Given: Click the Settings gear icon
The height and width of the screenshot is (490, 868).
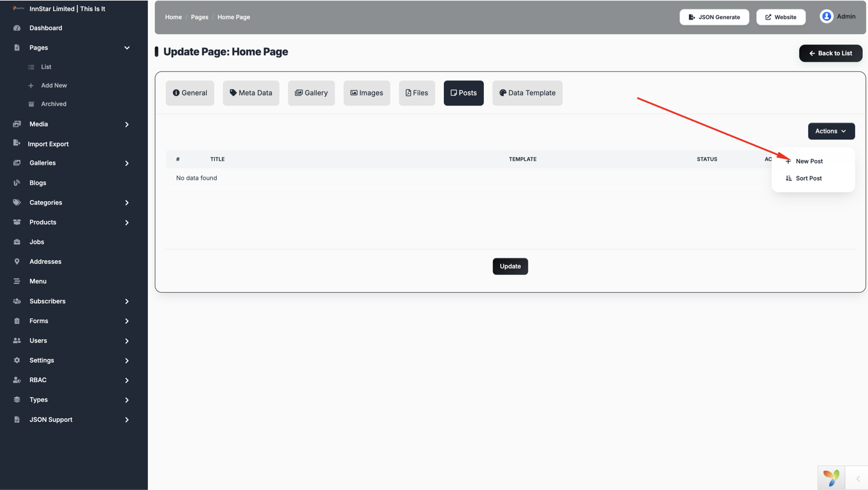Looking at the screenshot, I should [17, 360].
